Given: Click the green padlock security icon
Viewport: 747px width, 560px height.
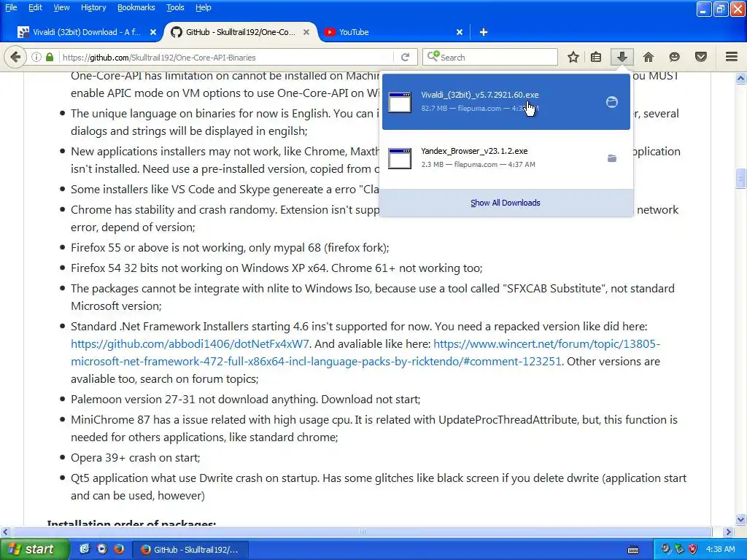Looking at the screenshot, I should click(50, 57).
